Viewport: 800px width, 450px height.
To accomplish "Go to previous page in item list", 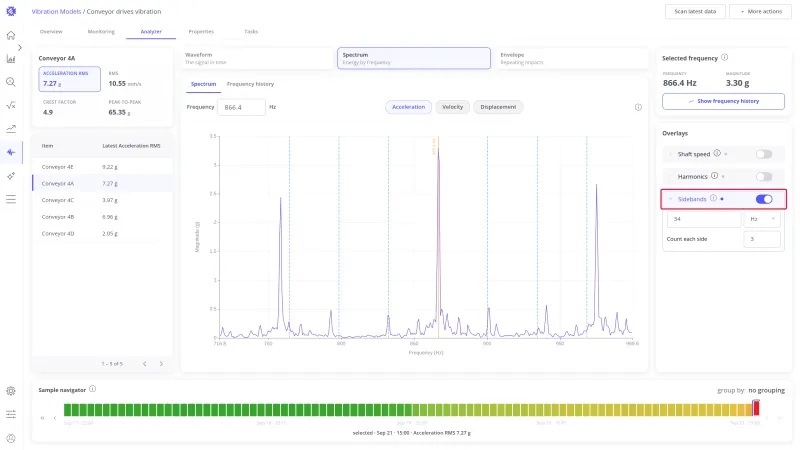I will point(144,364).
